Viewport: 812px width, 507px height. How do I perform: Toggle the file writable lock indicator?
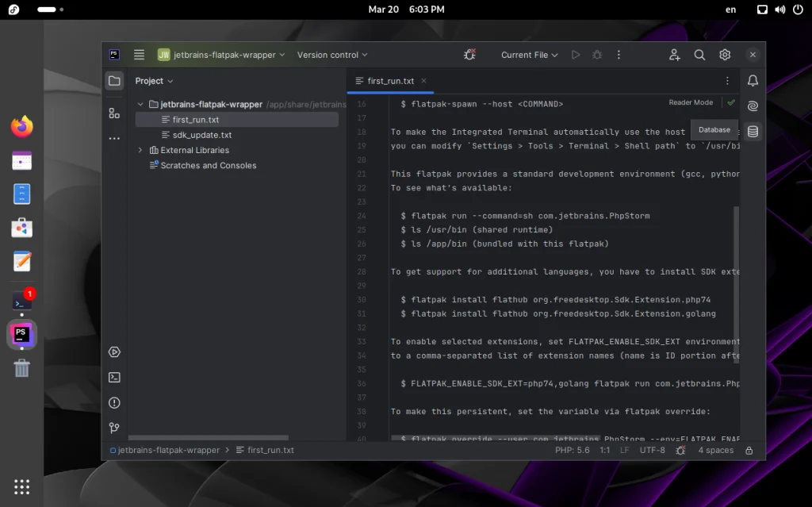(x=749, y=450)
